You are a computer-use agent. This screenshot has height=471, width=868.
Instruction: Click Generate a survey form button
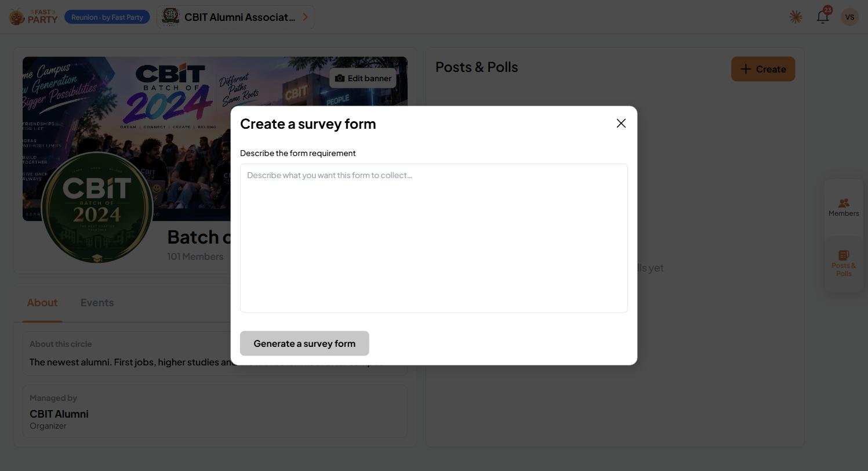click(304, 343)
